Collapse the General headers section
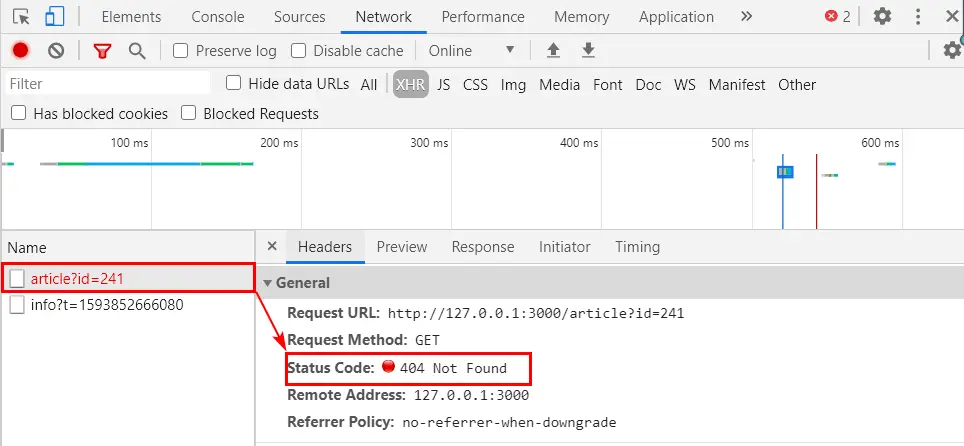The height and width of the screenshot is (446, 964). click(x=268, y=283)
